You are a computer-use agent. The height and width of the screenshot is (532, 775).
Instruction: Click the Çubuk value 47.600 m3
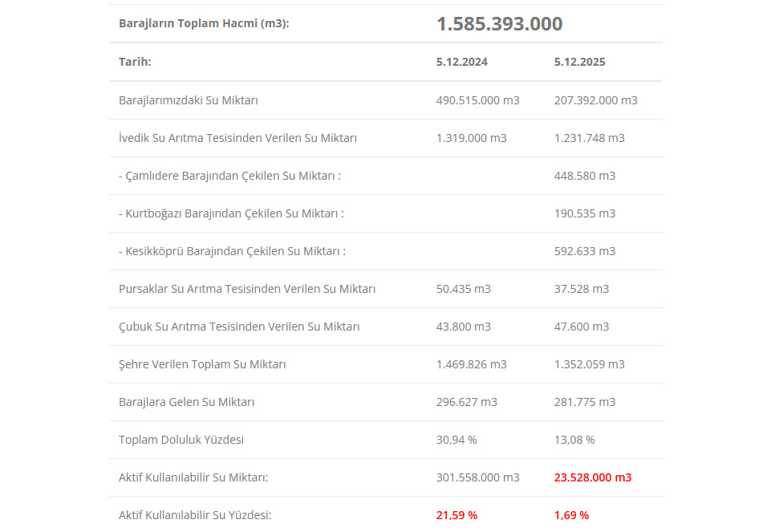[x=581, y=327]
